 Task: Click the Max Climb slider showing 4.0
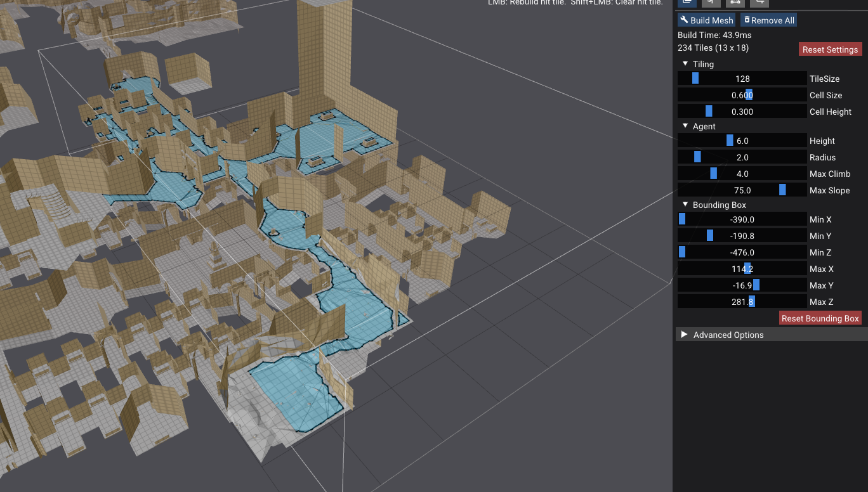(742, 174)
